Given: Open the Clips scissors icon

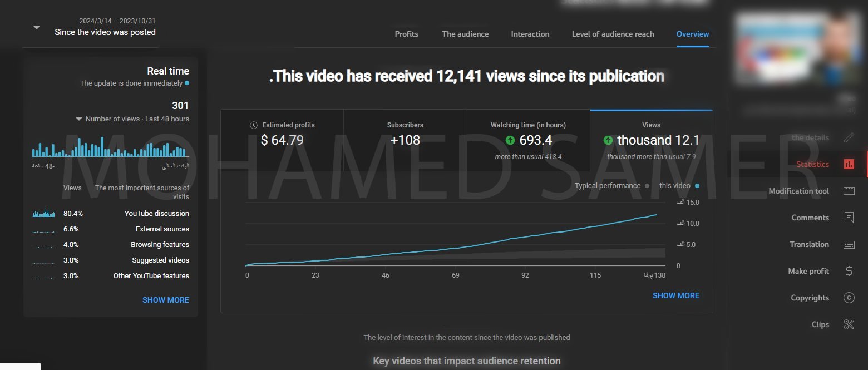Looking at the screenshot, I should pyautogui.click(x=849, y=324).
